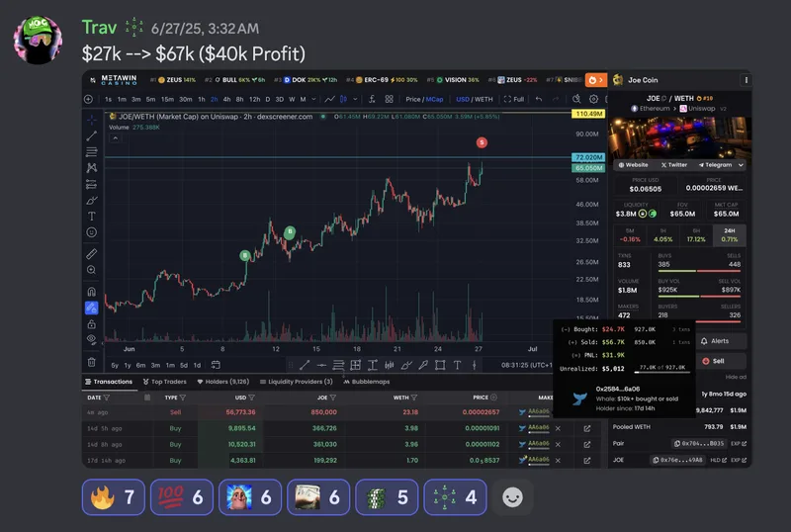The height and width of the screenshot is (532, 791).
Task: Expand the chart type dropdown arrow
Action: [x=355, y=100]
